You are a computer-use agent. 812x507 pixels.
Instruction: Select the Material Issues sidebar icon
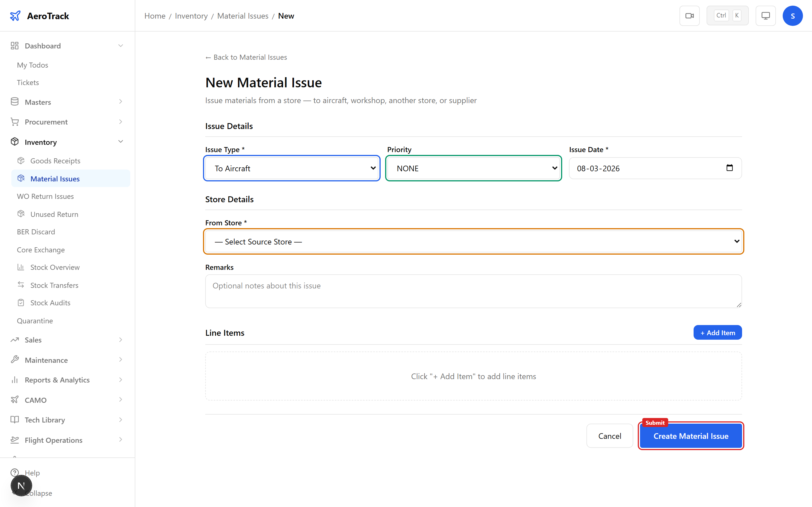pyautogui.click(x=21, y=178)
